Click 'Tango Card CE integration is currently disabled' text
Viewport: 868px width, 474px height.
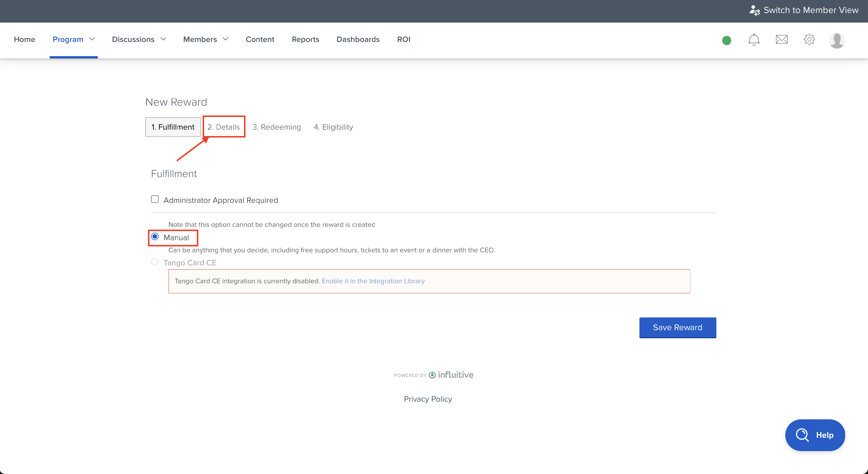(x=247, y=281)
